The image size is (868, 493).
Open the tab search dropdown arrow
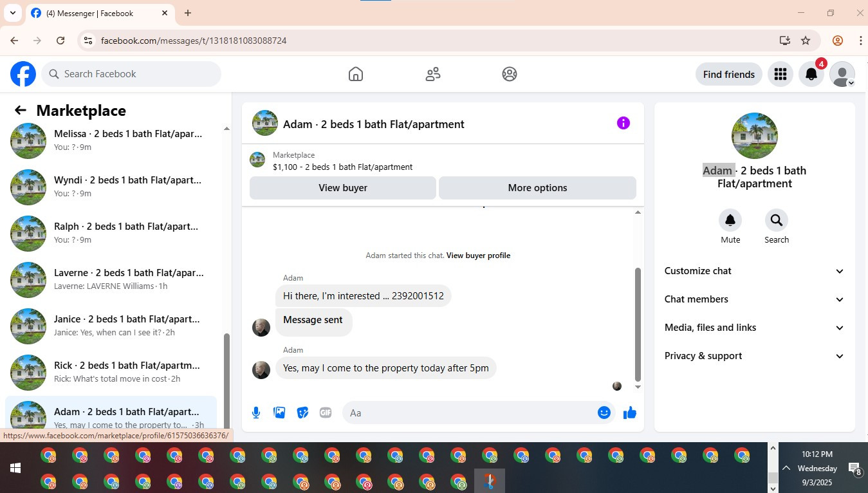point(12,13)
